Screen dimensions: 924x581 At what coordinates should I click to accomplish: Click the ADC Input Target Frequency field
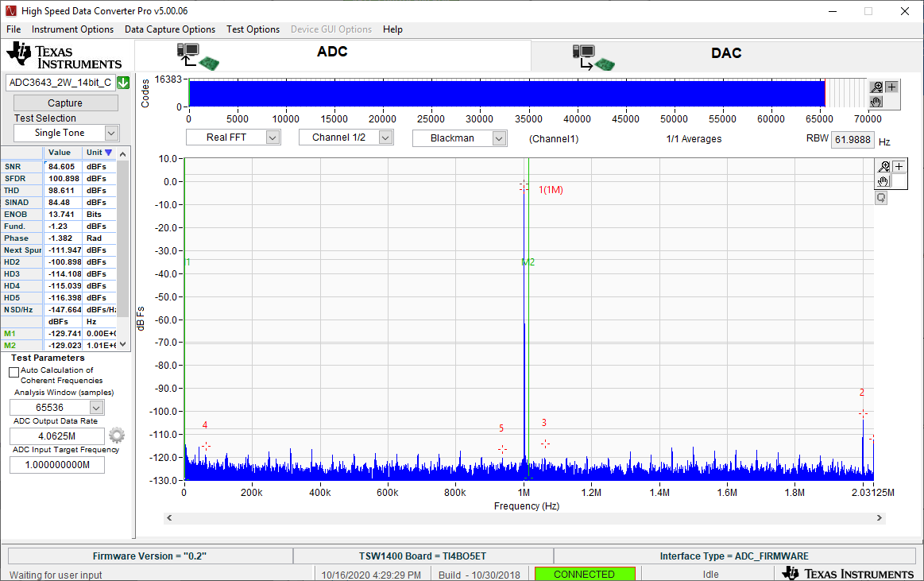pyautogui.click(x=56, y=464)
